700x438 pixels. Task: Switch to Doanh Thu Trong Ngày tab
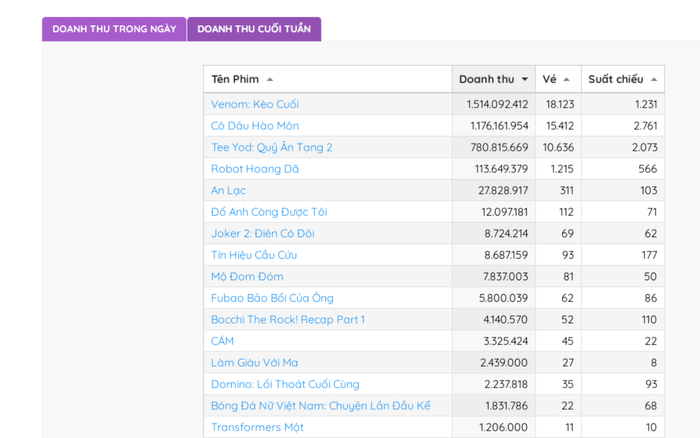[x=114, y=29]
